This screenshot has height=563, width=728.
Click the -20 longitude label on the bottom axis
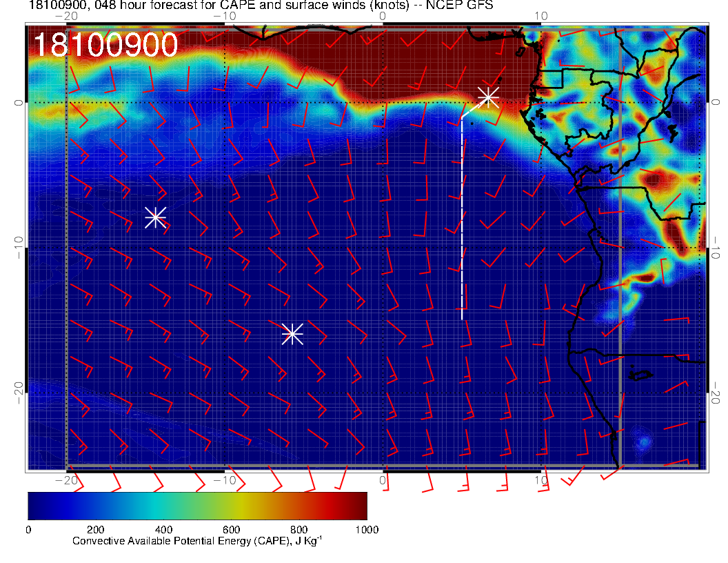coord(65,480)
